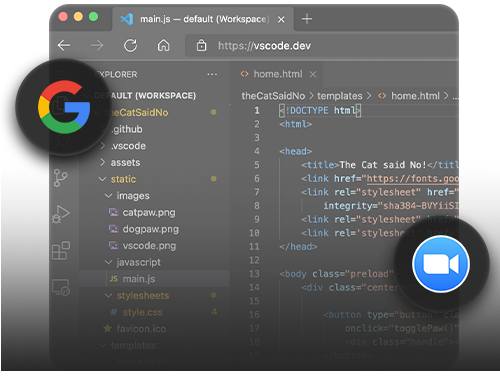This screenshot has width=500, height=387.
Task: Click the site lock icon
Action: click(201, 45)
